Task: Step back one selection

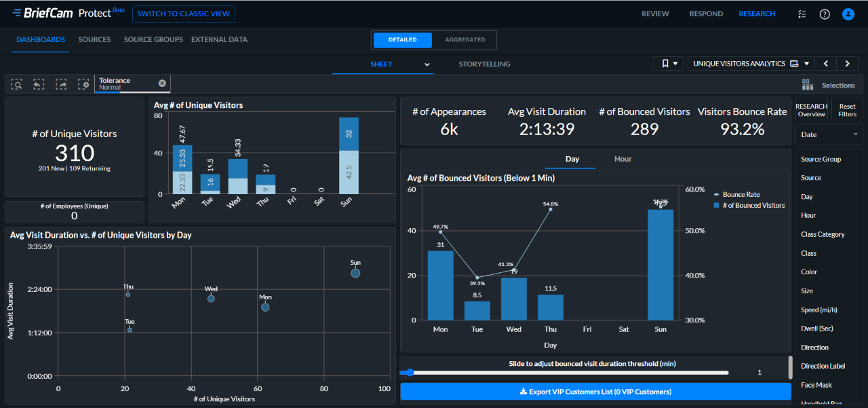Action: tap(39, 84)
